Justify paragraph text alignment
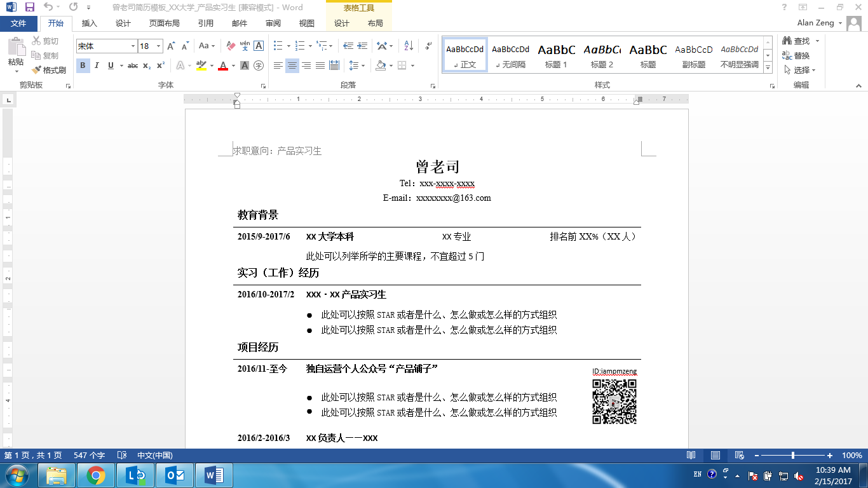Viewport: 868px width, 488px height. tap(320, 65)
